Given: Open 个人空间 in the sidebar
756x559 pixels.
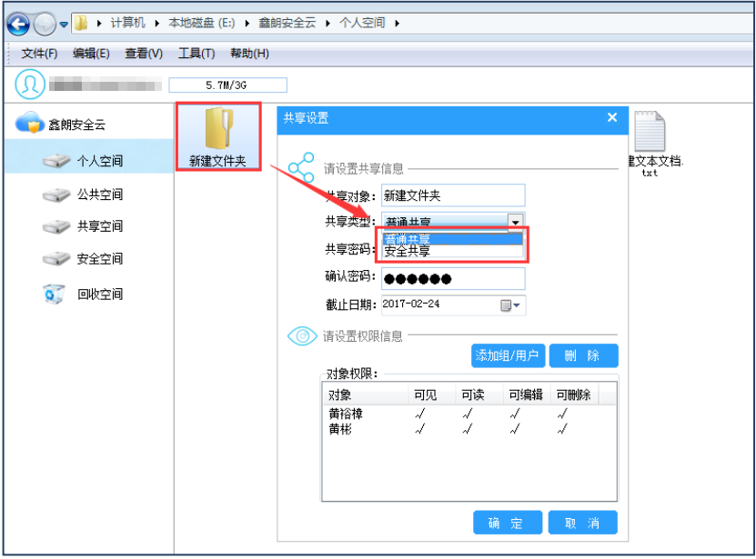Looking at the screenshot, I should pos(100,161).
